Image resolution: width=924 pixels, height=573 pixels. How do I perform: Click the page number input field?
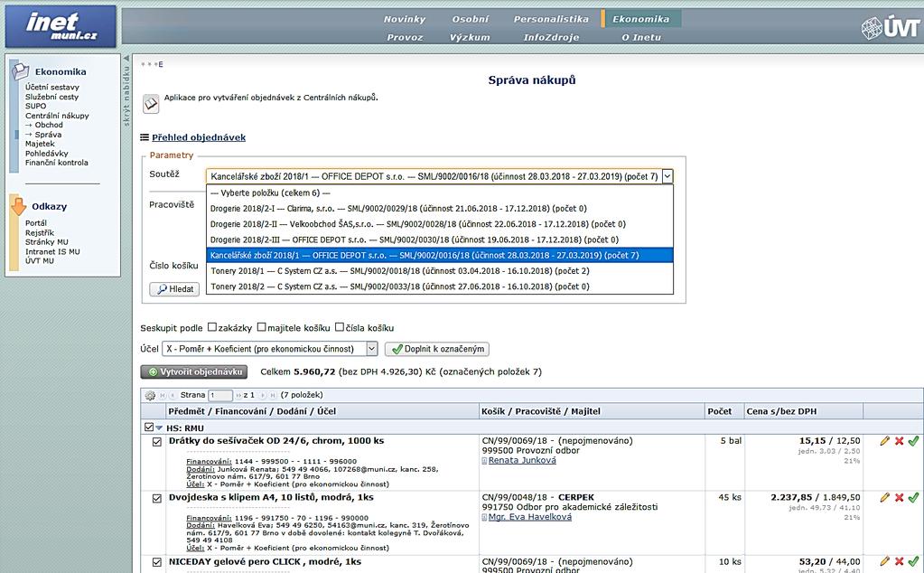click(219, 396)
